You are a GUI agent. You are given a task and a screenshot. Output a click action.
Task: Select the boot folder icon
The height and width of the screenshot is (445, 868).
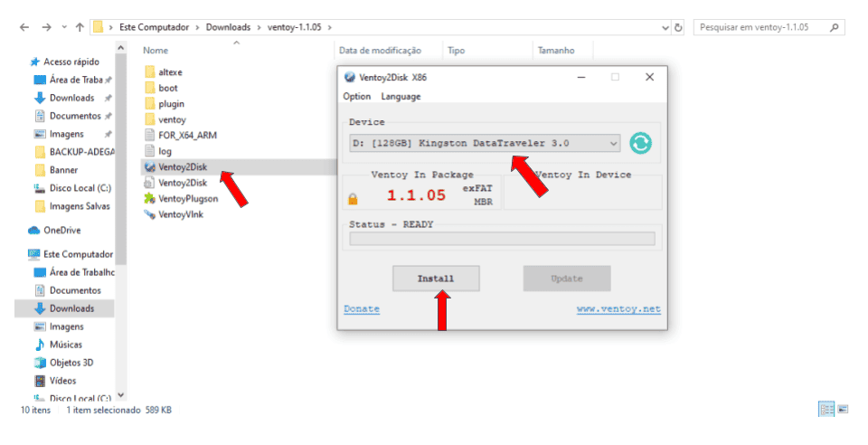point(149,88)
